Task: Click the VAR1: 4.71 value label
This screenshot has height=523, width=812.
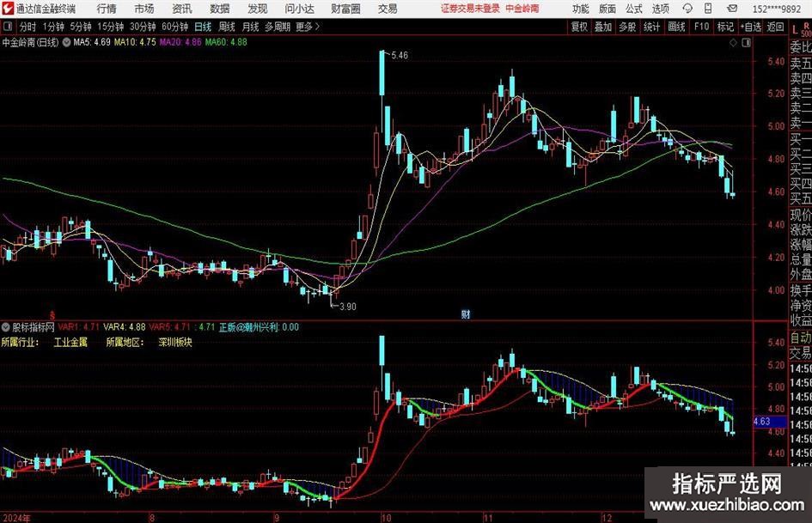Action: coord(78,327)
